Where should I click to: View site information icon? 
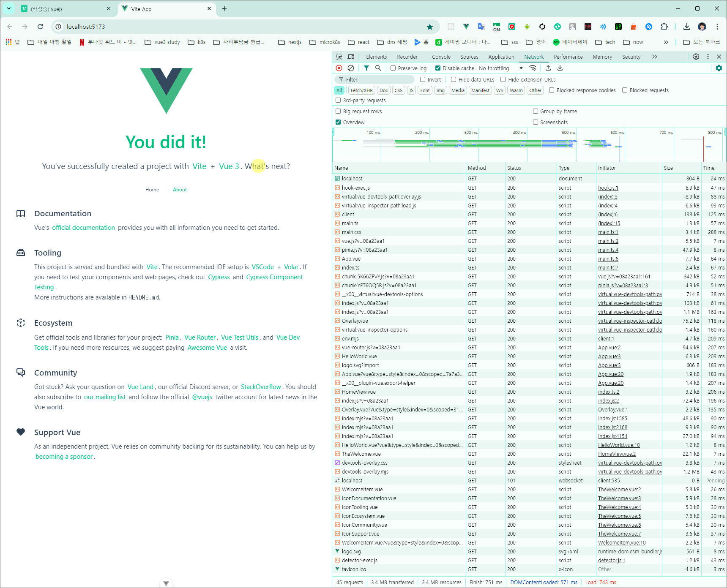tap(58, 27)
